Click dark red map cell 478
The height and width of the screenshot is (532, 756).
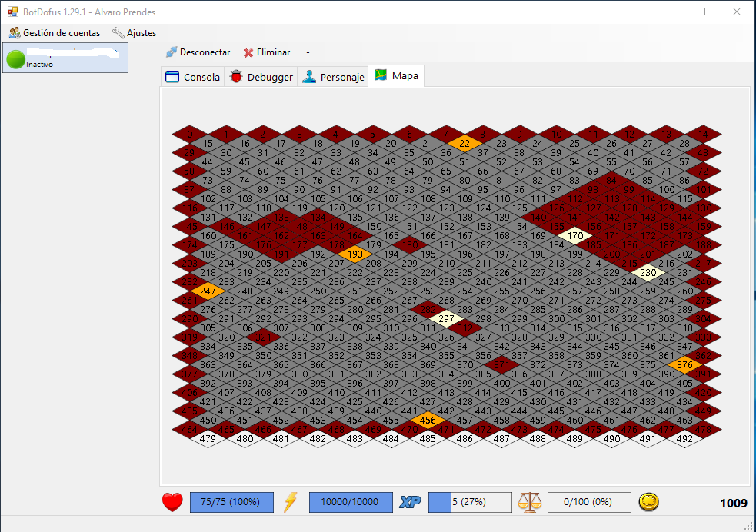click(704, 429)
